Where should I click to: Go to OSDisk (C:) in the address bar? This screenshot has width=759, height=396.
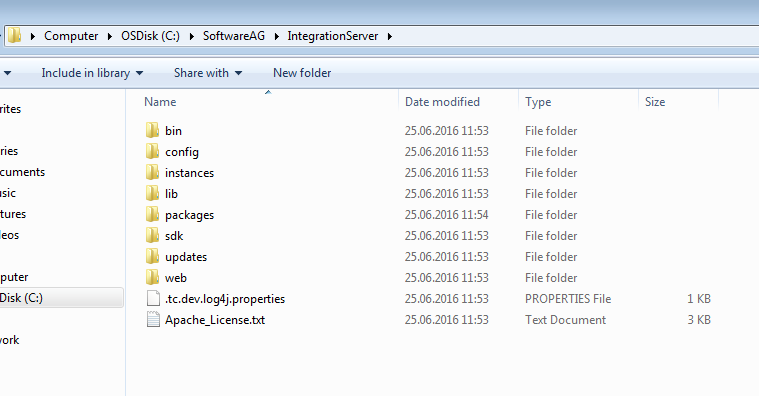[x=151, y=36]
